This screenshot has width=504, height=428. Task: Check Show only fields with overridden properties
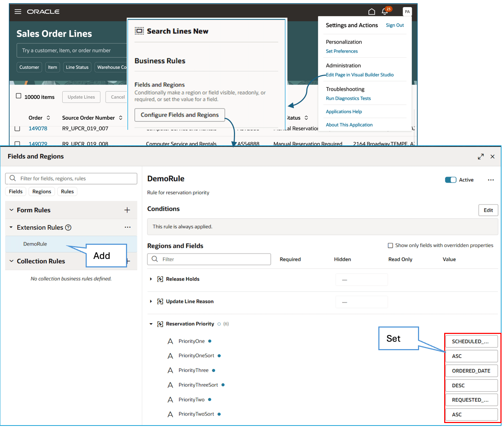point(390,245)
